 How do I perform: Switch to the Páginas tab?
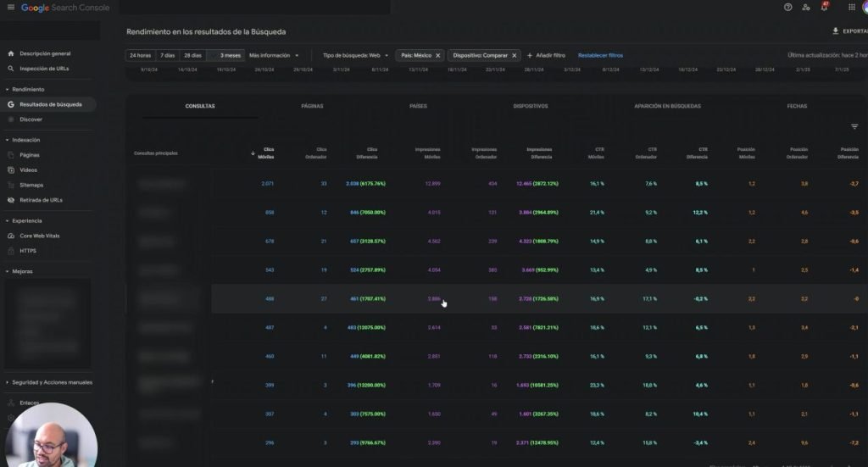[x=312, y=106]
